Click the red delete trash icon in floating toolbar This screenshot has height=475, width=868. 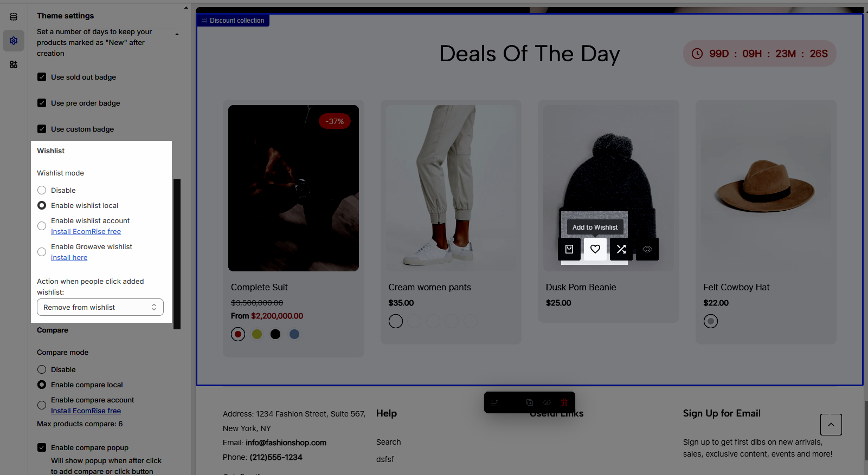tap(564, 402)
